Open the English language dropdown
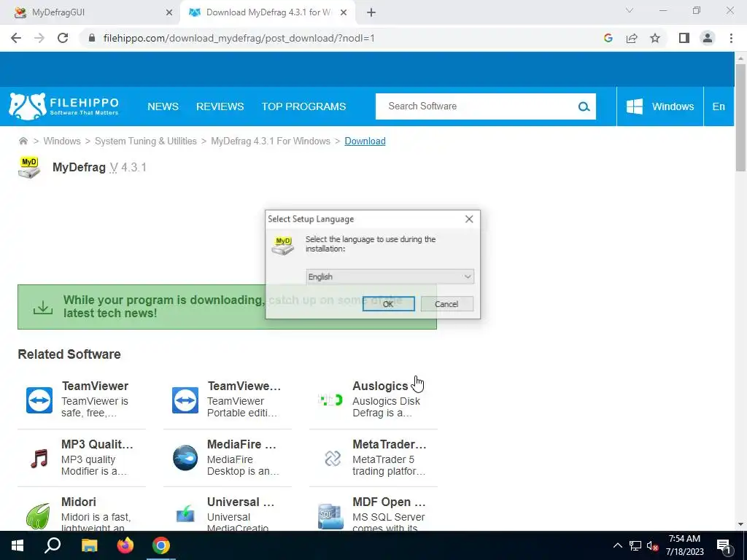 coord(390,276)
